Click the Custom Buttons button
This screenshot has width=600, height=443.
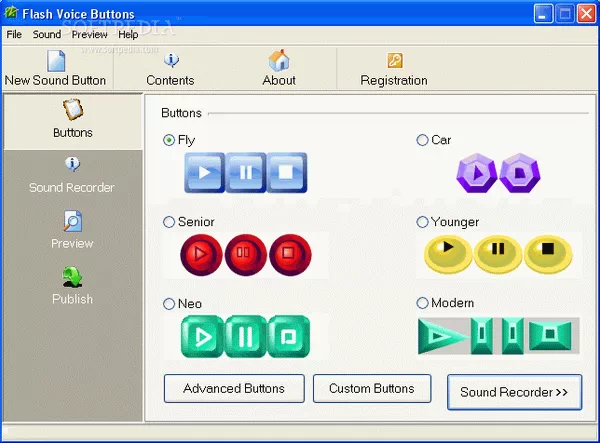tap(372, 388)
